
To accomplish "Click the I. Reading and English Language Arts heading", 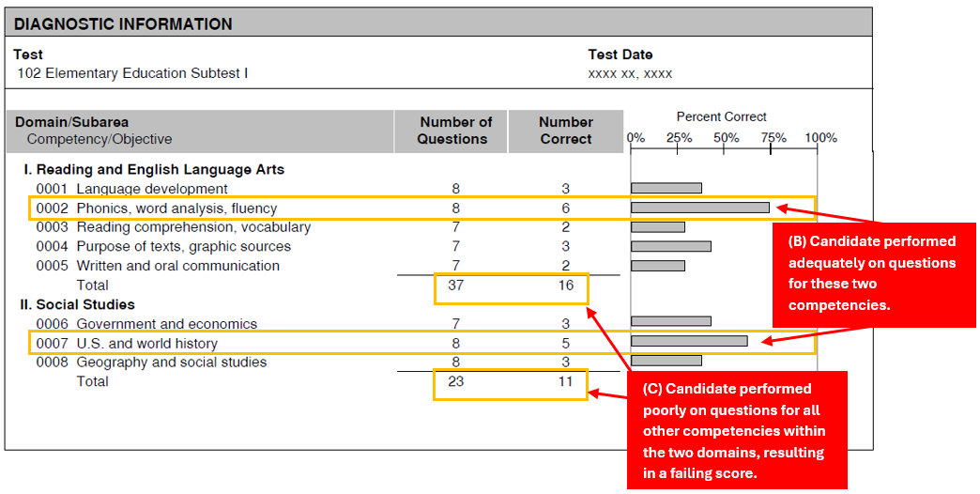I will [x=154, y=170].
